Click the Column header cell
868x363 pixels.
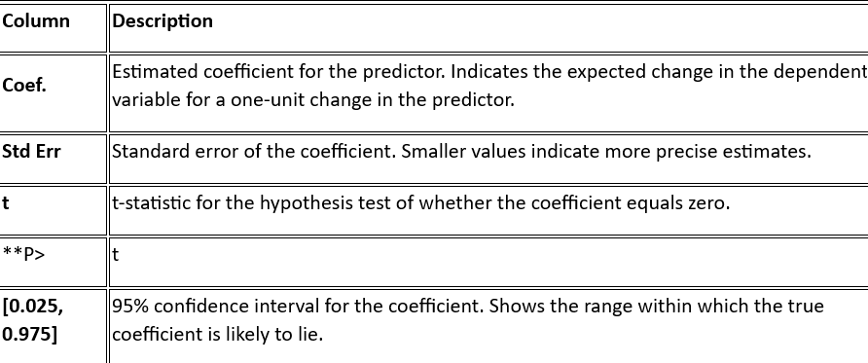(x=53, y=27)
